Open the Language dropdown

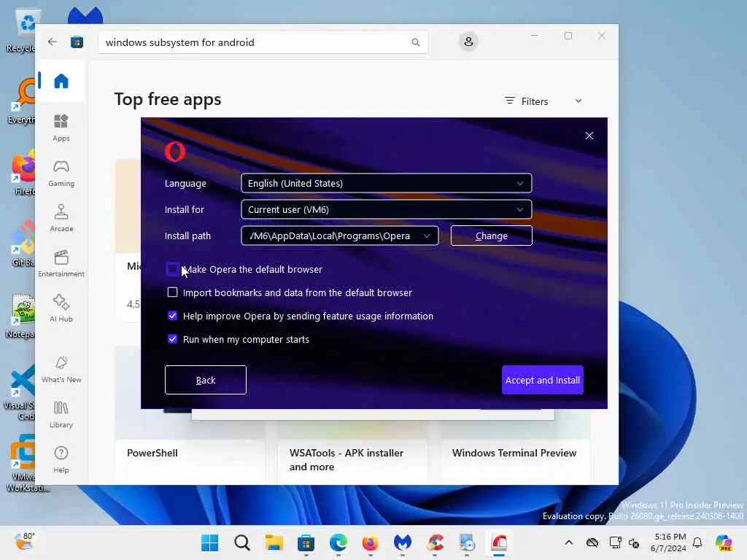coord(387,183)
